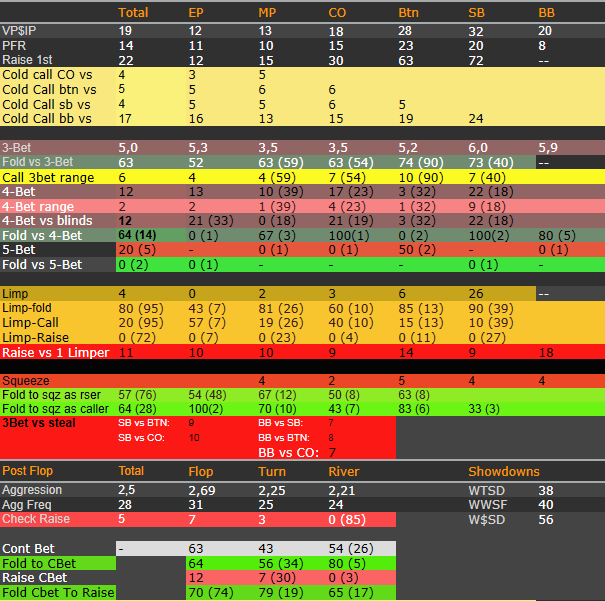Click the Total Fold vs 4-Bet value 64 (14)

(x=137, y=235)
